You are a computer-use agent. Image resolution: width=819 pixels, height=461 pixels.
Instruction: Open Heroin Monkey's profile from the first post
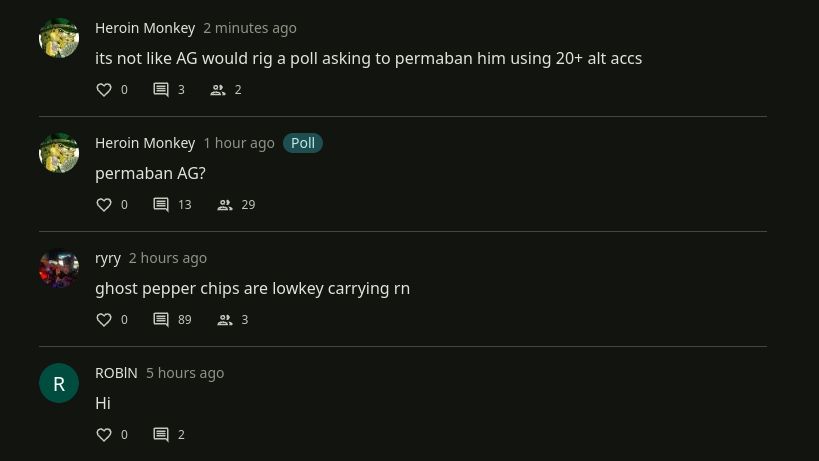(145, 28)
